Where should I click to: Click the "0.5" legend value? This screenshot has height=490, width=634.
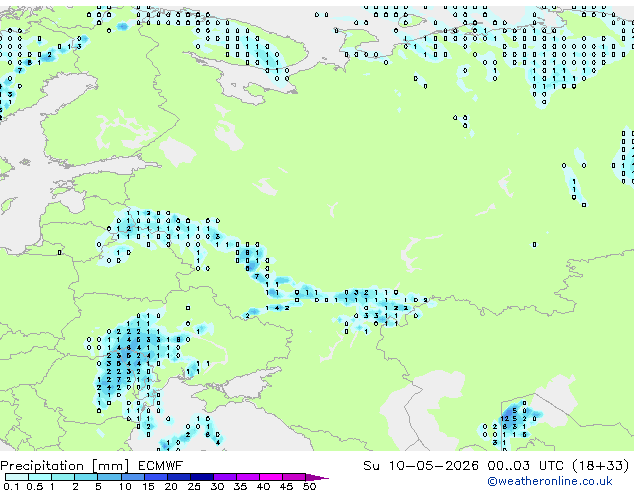(34, 486)
